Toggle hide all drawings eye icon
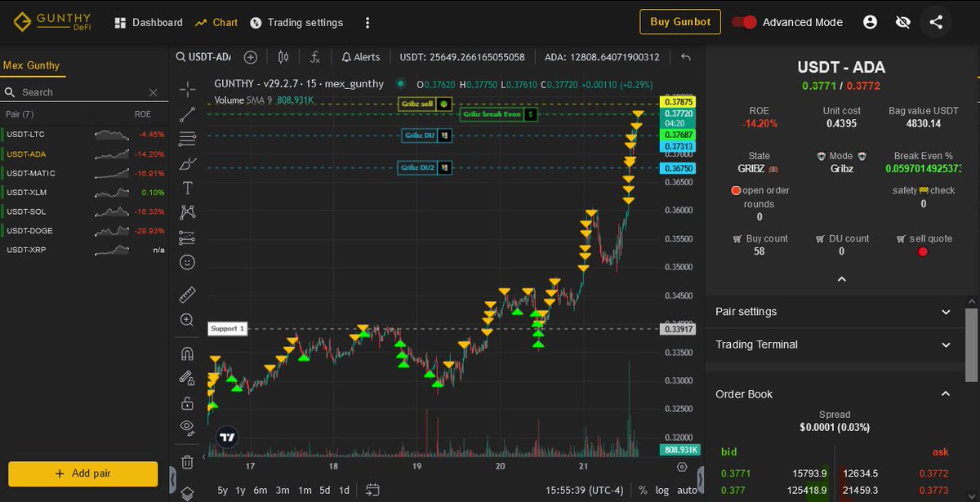This screenshot has width=980, height=502. pyautogui.click(x=187, y=427)
